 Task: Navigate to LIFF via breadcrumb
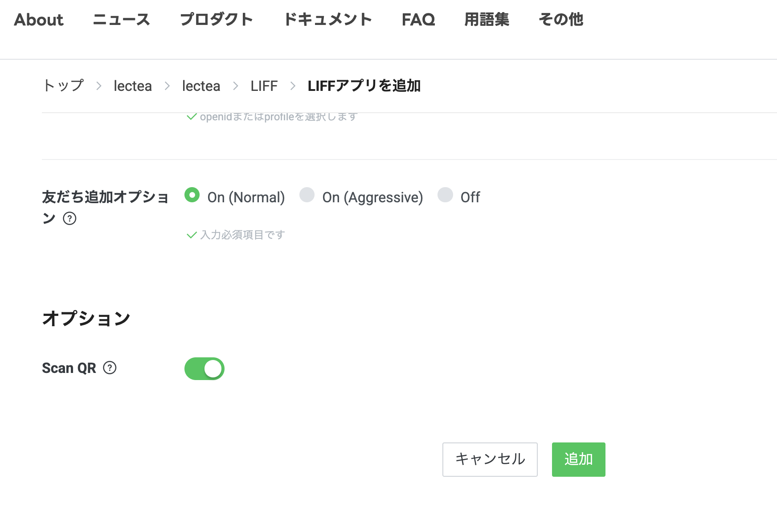coord(264,86)
